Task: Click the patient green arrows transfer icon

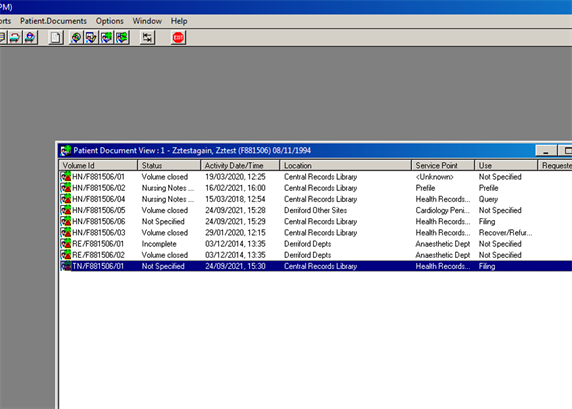Action: tap(122, 38)
